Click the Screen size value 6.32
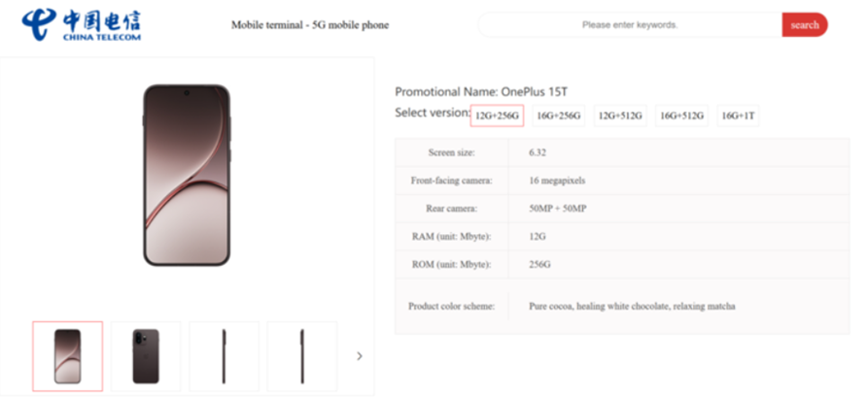The image size is (868, 399). (x=538, y=152)
